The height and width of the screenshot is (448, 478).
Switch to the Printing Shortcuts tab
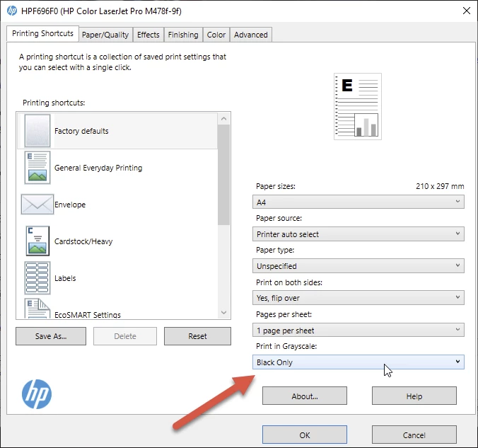[42, 33]
